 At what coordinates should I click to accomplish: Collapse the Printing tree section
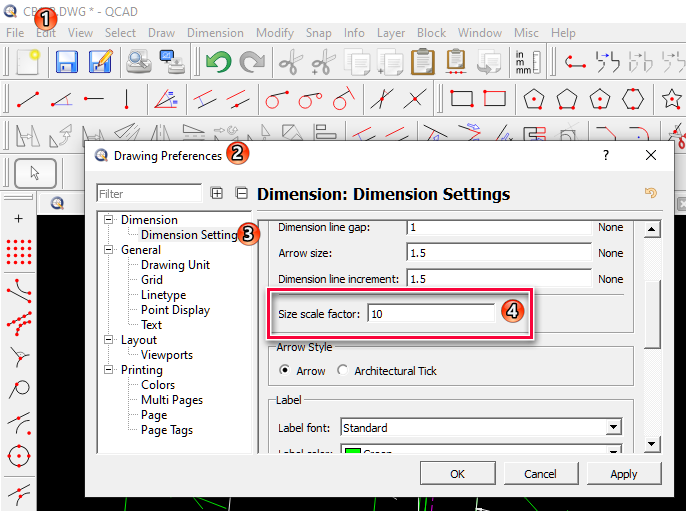[109, 370]
